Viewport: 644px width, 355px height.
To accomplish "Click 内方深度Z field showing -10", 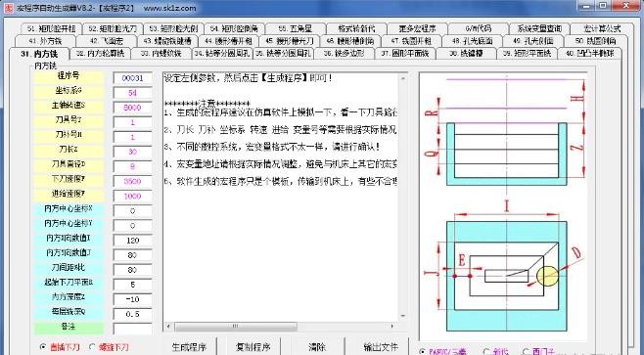I will tap(133, 299).
